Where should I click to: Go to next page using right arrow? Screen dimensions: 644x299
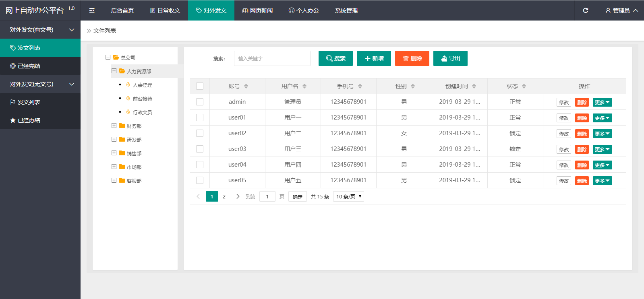[x=238, y=196]
